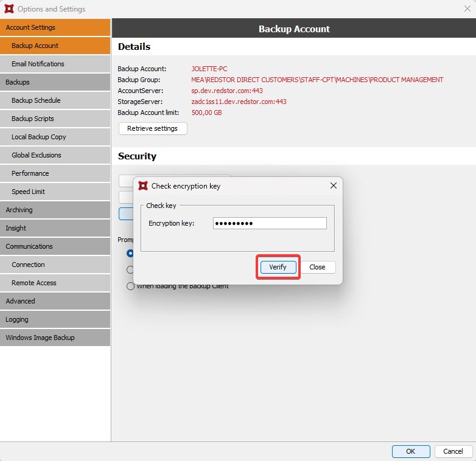Click the 500,00 GB limit value
This screenshot has height=461, width=476.
(x=207, y=113)
